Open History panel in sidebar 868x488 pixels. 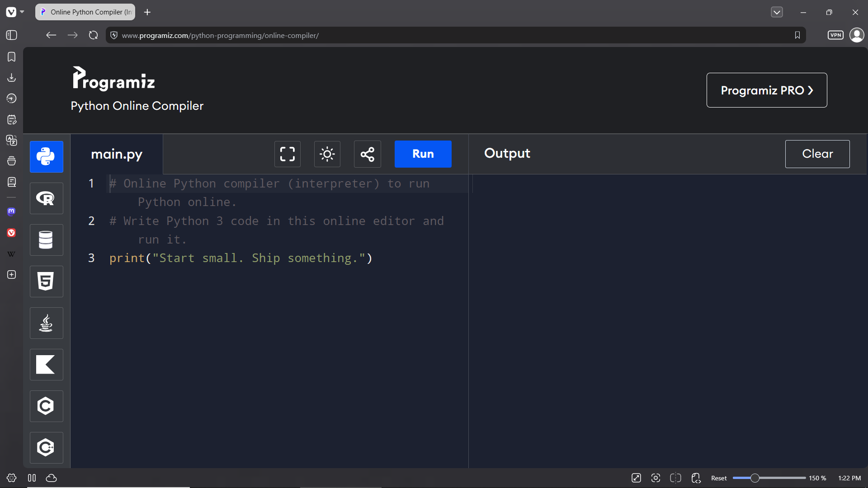(12, 99)
